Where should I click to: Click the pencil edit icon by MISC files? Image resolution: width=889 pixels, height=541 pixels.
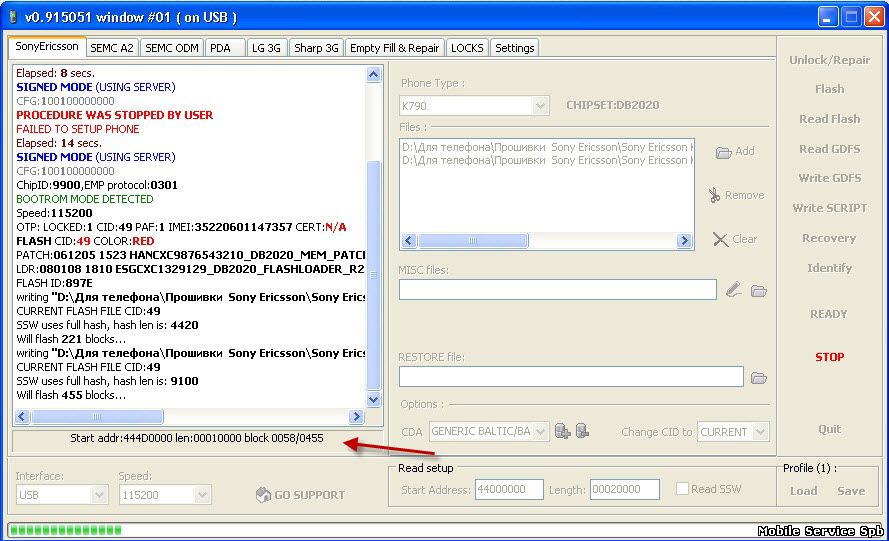pyautogui.click(x=734, y=290)
